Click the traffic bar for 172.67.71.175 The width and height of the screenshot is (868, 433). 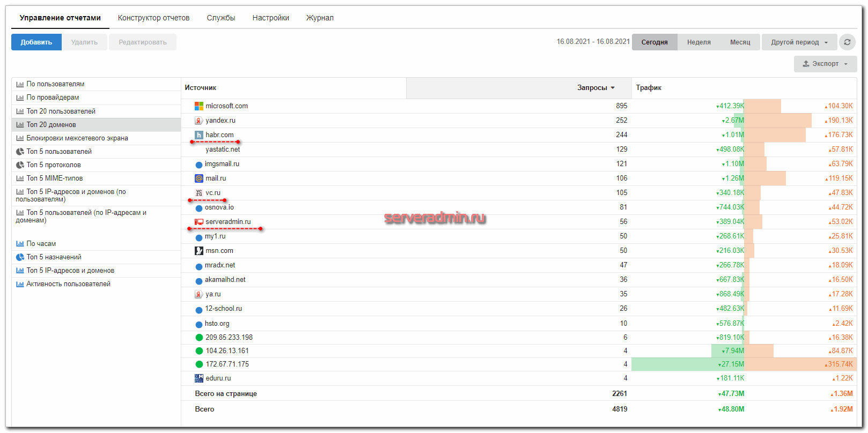744,364
